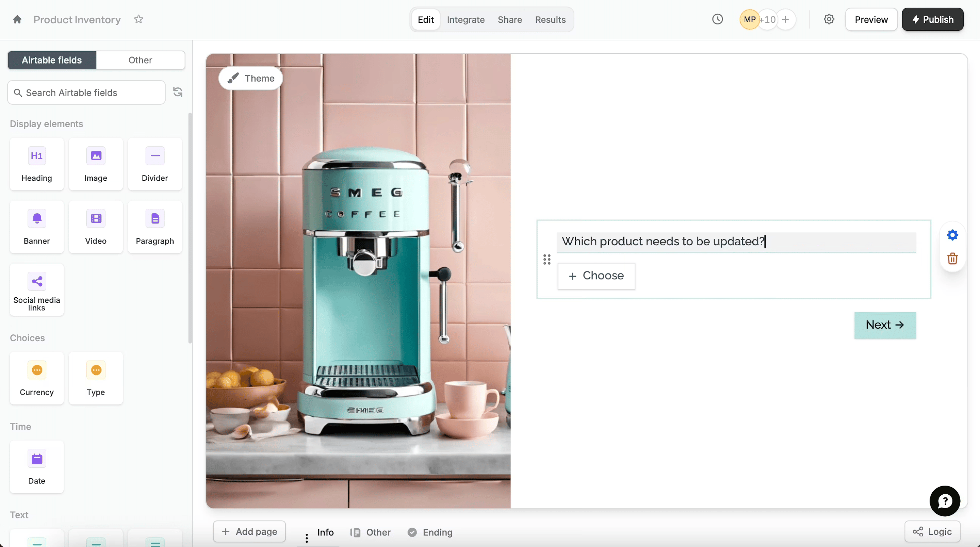Open question settings blue gear icon
The width and height of the screenshot is (980, 547).
[952, 235]
